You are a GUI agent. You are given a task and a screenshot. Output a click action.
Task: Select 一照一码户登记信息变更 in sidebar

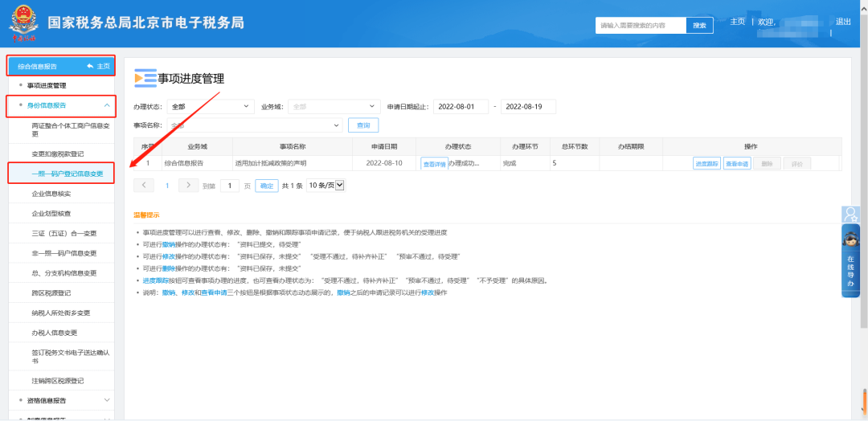click(x=63, y=173)
